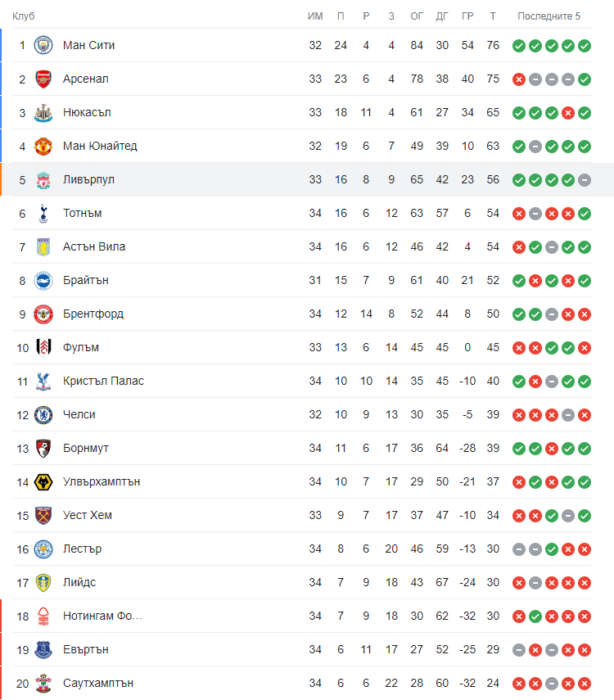Click the Клуб column header
This screenshot has width=614, height=700.
[x=23, y=16]
